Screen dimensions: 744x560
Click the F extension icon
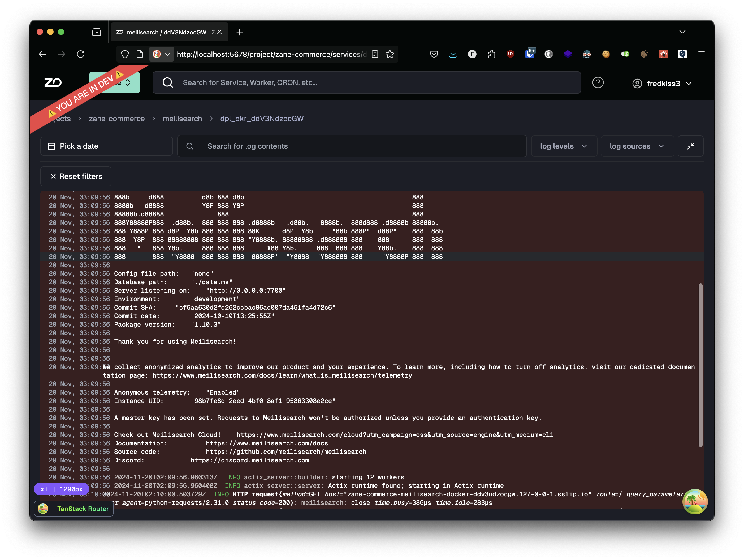[x=472, y=54]
